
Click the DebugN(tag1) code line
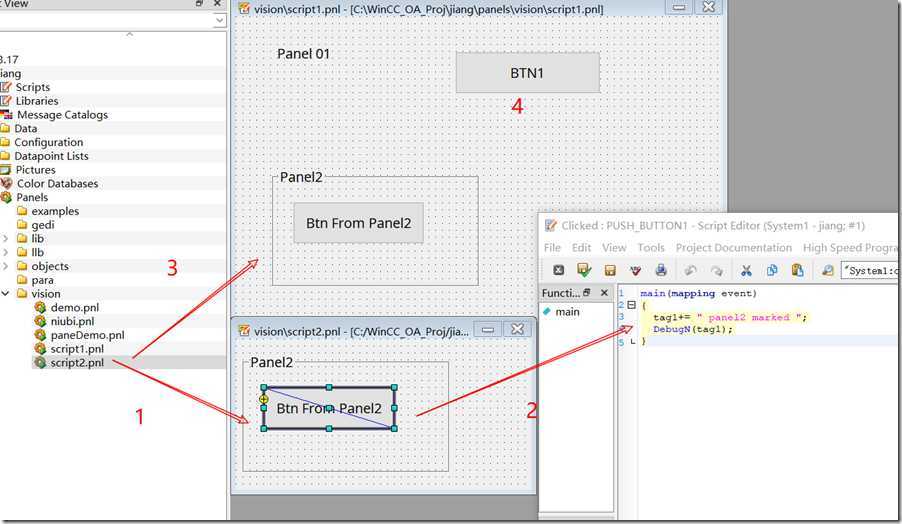click(x=693, y=330)
